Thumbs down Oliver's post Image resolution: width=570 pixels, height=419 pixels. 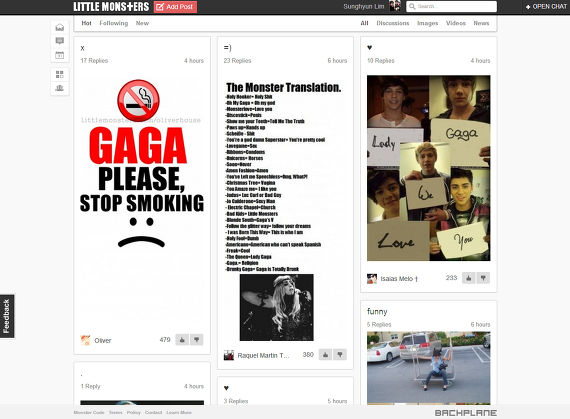pyautogui.click(x=197, y=340)
